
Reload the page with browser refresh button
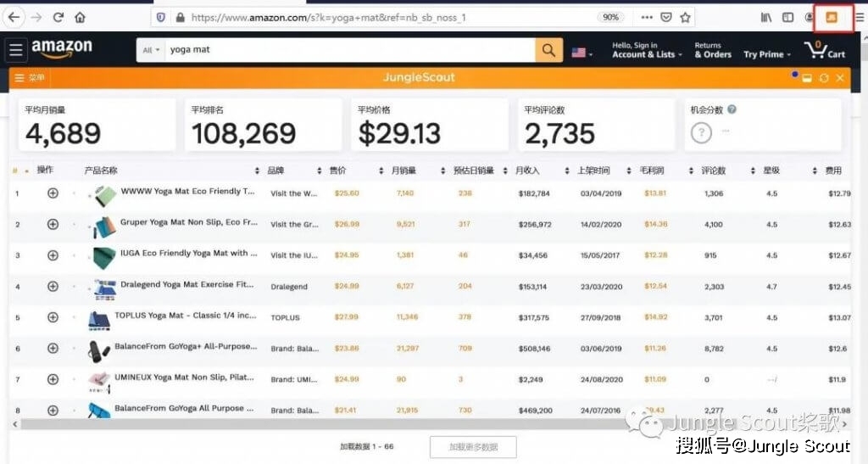coord(58,17)
